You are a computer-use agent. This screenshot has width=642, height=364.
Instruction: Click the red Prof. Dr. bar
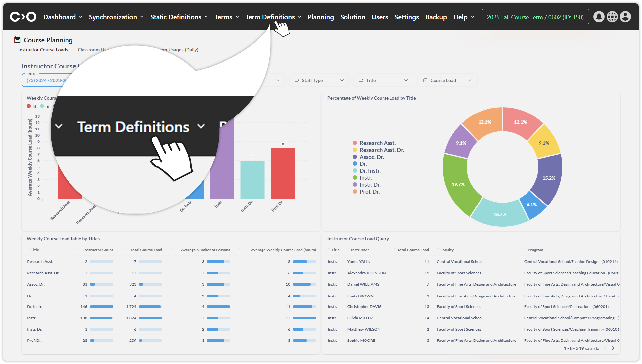pos(283,173)
